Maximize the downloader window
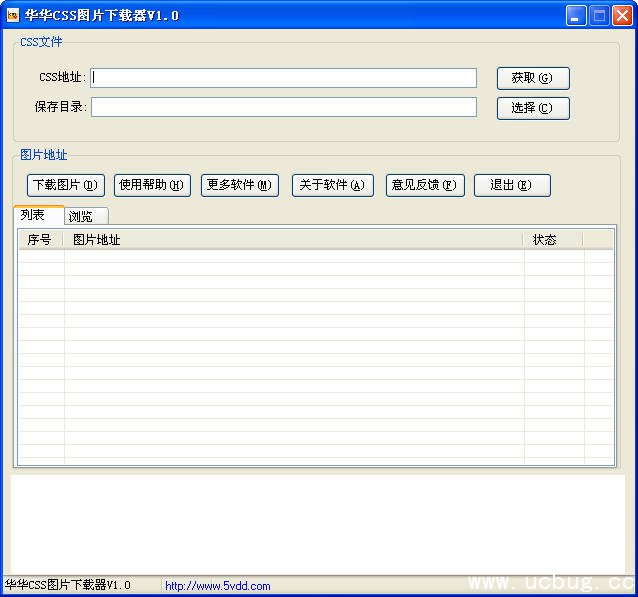The height and width of the screenshot is (597, 638). coord(599,15)
